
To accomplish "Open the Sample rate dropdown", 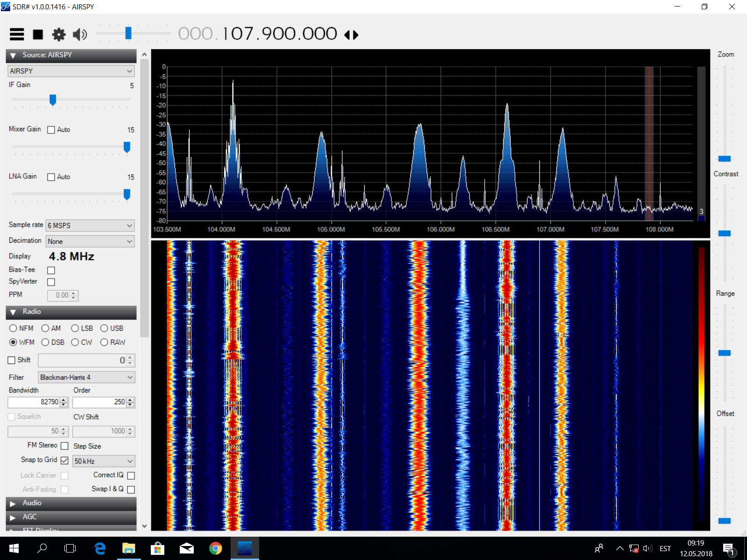I will pos(90,225).
